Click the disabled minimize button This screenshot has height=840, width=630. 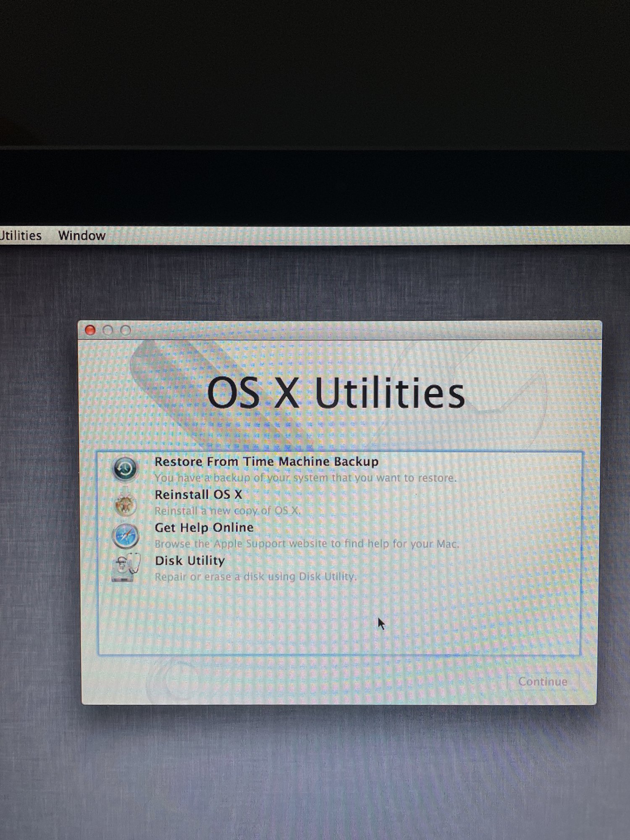(108, 330)
